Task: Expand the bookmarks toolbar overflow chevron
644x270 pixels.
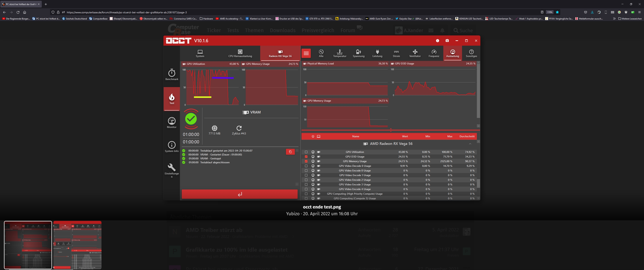Action: [614, 19]
